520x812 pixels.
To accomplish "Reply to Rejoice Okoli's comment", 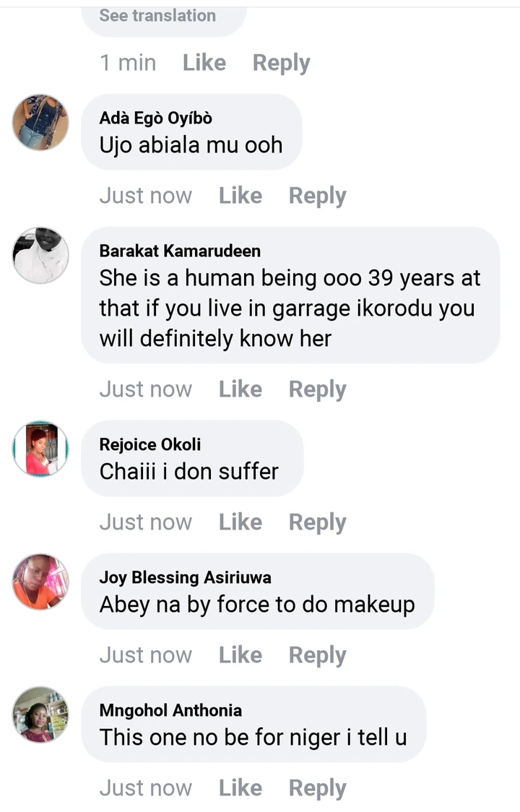I will 317,522.
